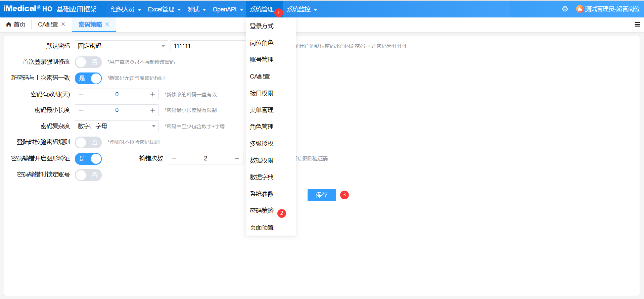Toggle 新密码与上次密码一致 switch
Viewport: 644px width, 299px height.
point(88,78)
